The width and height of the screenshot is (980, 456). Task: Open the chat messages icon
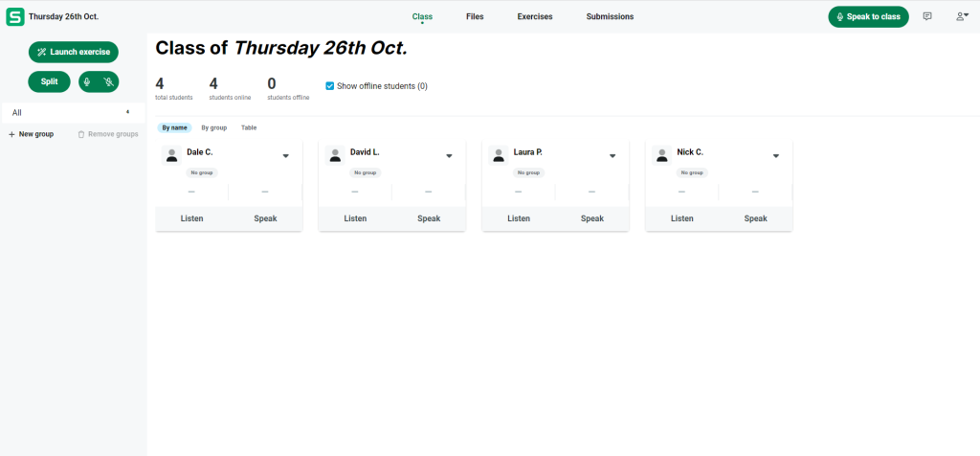[927, 17]
